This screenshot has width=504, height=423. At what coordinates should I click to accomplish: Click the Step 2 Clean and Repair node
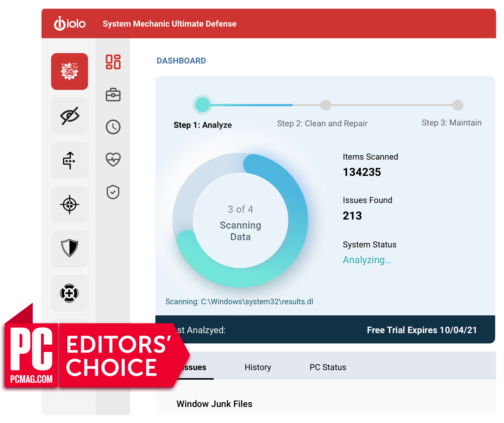(x=325, y=105)
